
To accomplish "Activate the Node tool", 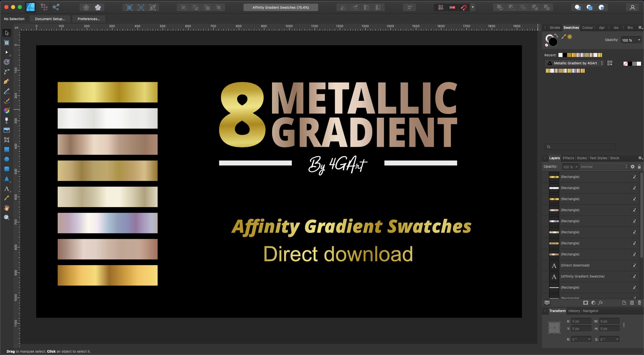I will [6, 53].
